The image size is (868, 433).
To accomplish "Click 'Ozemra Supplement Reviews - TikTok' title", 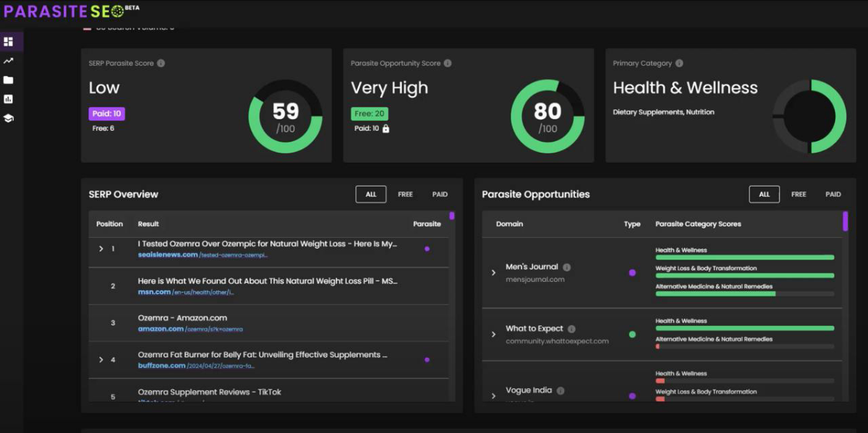I will point(210,392).
